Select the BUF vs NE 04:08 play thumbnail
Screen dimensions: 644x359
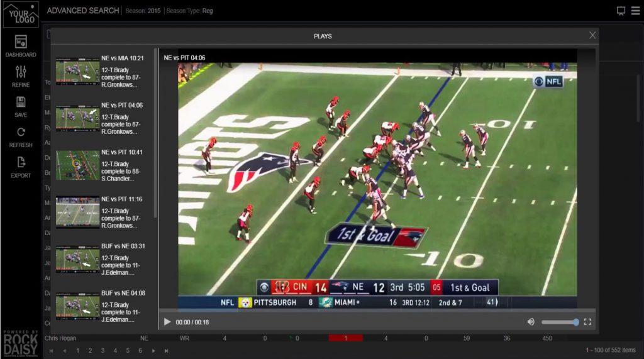(77, 306)
